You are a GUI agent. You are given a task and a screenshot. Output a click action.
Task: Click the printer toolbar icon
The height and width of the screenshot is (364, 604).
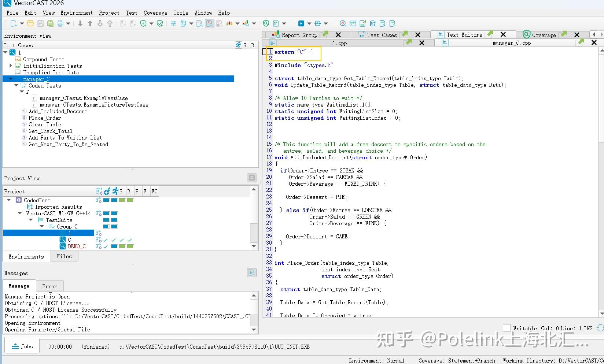pos(60,23)
